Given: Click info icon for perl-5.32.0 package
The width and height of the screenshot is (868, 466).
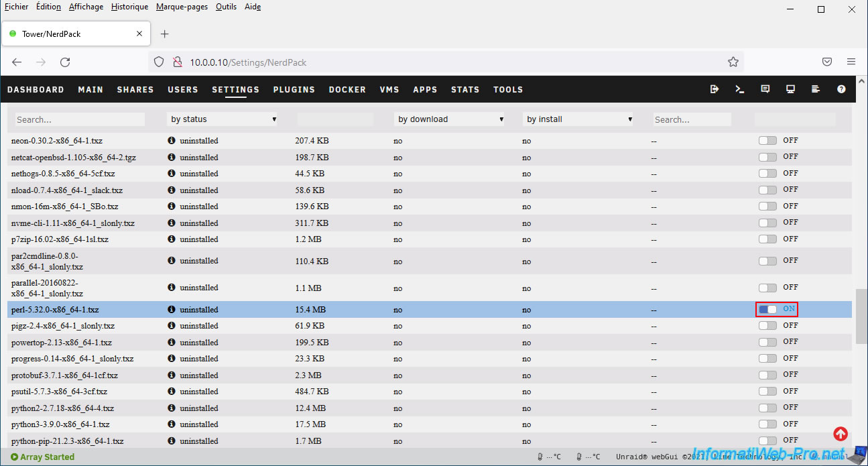Looking at the screenshot, I should point(172,310).
